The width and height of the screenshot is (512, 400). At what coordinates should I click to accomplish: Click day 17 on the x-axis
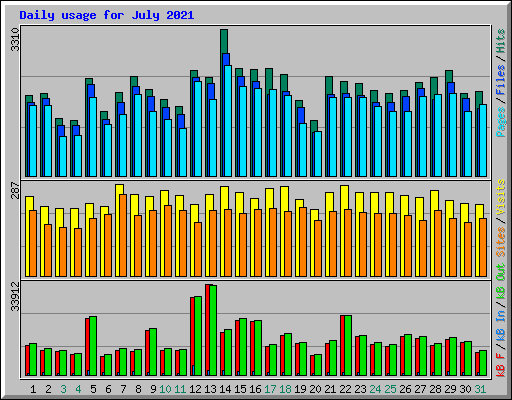tap(270, 389)
